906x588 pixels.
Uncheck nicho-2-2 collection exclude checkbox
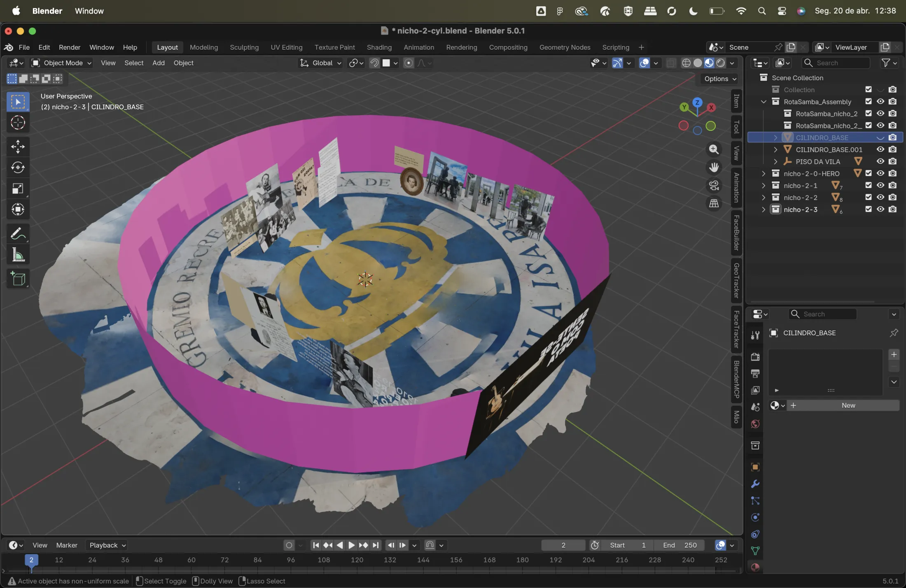point(869,198)
